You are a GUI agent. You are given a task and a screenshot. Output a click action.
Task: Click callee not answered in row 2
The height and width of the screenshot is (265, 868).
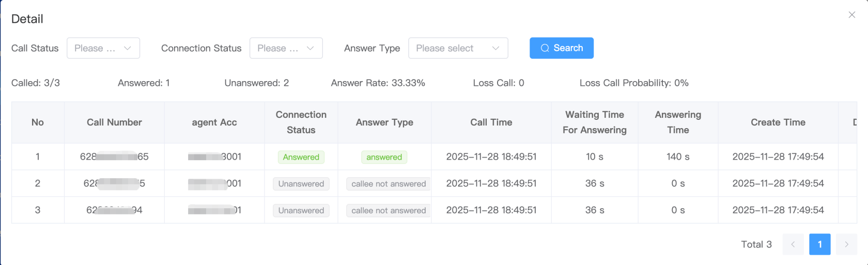tap(389, 184)
